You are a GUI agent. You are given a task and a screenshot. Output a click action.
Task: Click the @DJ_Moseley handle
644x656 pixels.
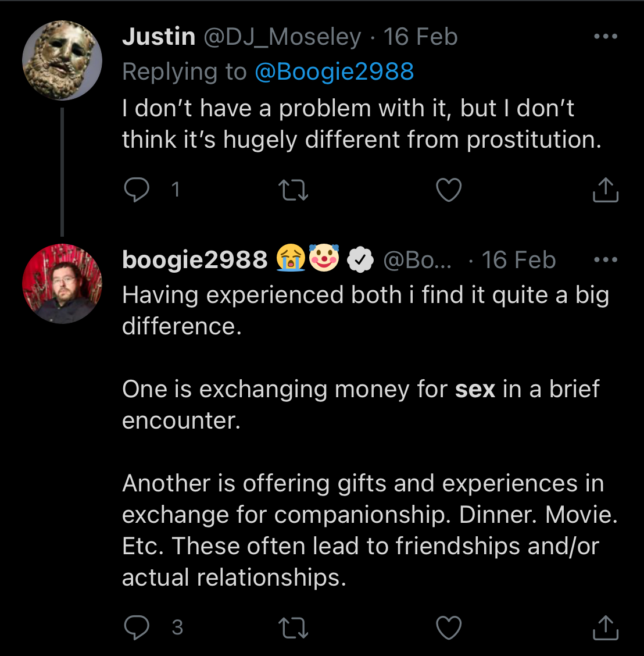282,37
